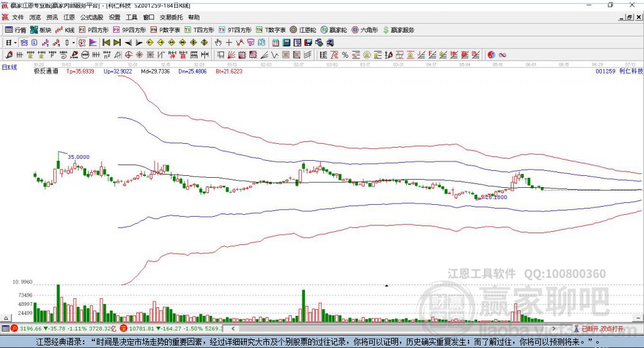Select the red crosshair circle tool
The image size is (644, 348).
pyautogui.click(x=128, y=55)
